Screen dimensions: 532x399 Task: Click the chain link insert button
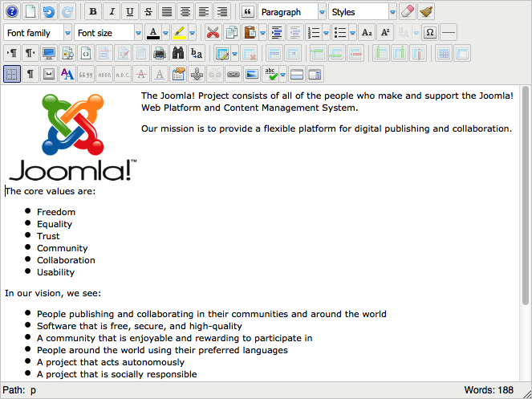pos(234,75)
